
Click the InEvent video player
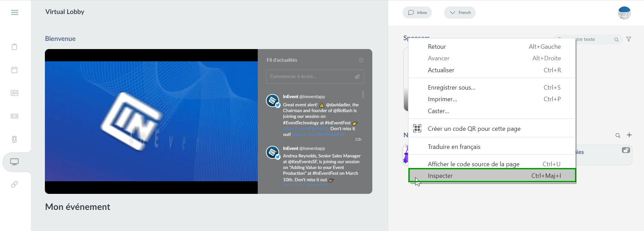click(x=151, y=121)
